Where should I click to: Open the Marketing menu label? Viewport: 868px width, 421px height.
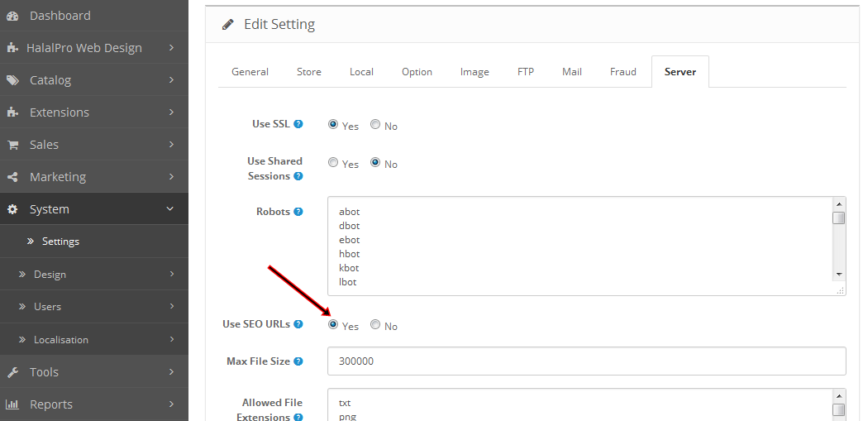click(58, 177)
